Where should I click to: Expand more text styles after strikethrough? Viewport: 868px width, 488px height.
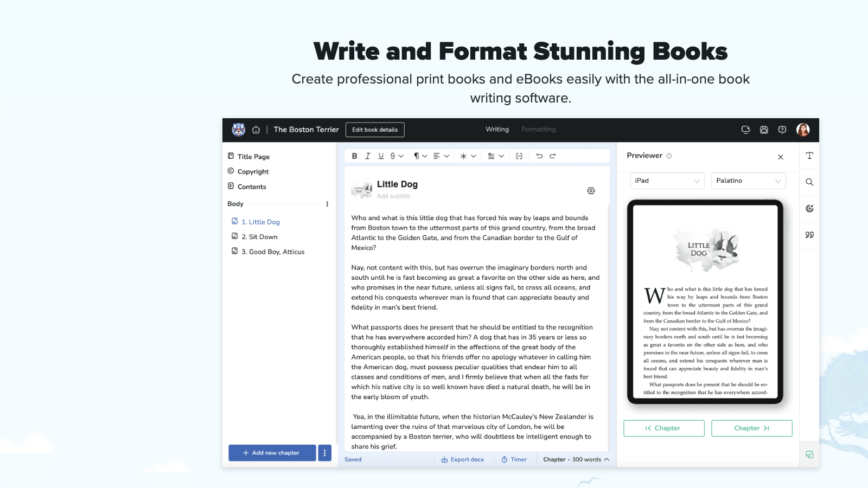401,156
